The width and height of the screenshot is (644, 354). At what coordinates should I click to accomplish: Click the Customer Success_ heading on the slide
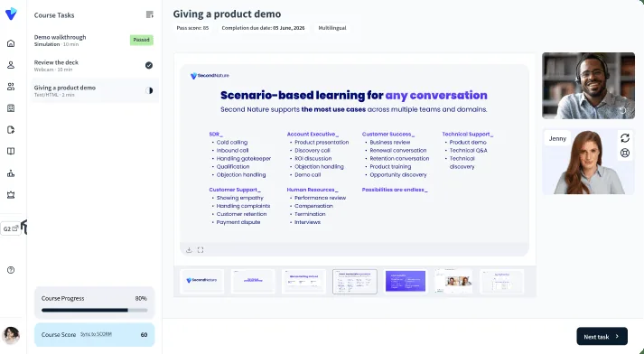click(388, 134)
